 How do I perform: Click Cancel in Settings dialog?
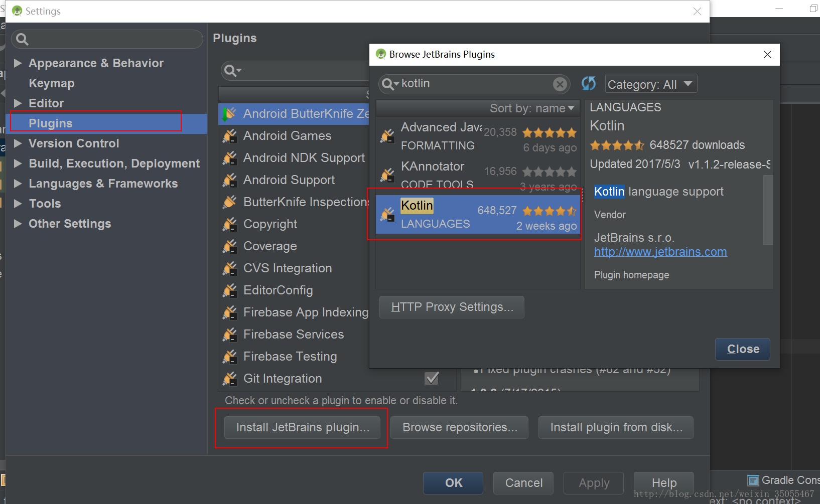[x=523, y=483]
